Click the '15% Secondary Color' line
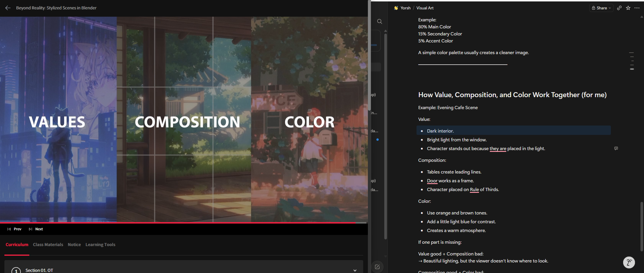Viewport: 644px width, 273px height. 440,34
